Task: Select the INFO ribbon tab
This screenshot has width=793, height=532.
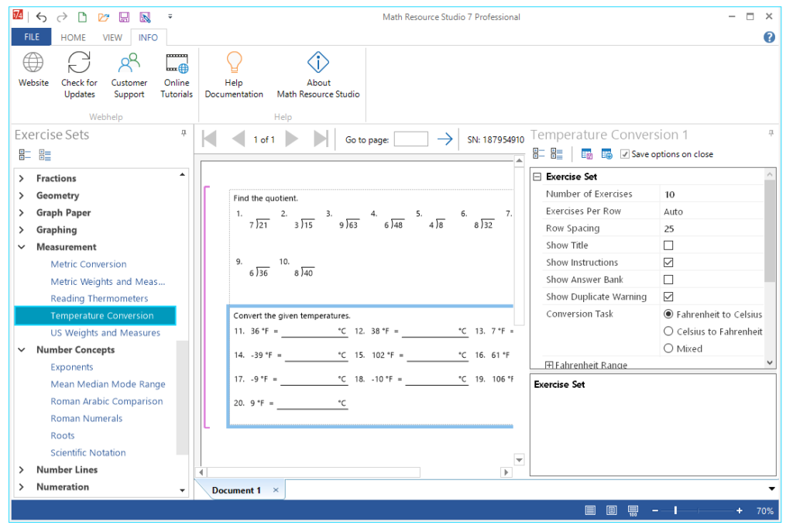Action: (148, 37)
